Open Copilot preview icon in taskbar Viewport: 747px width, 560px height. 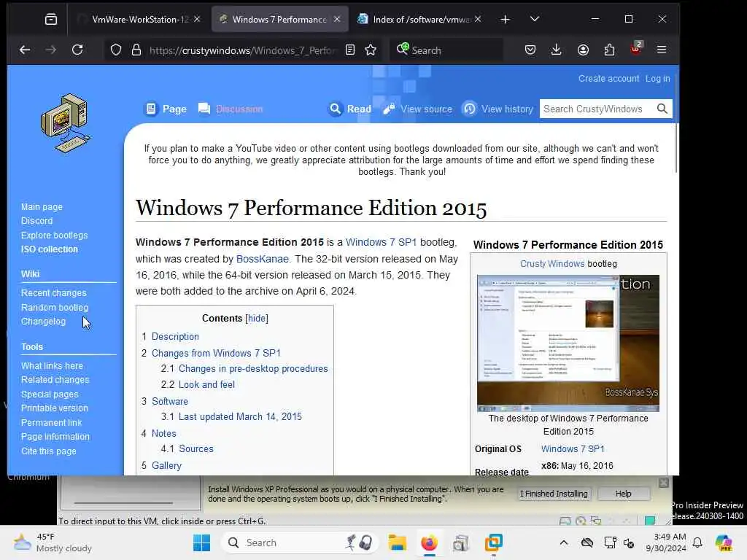click(x=724, y=542)
